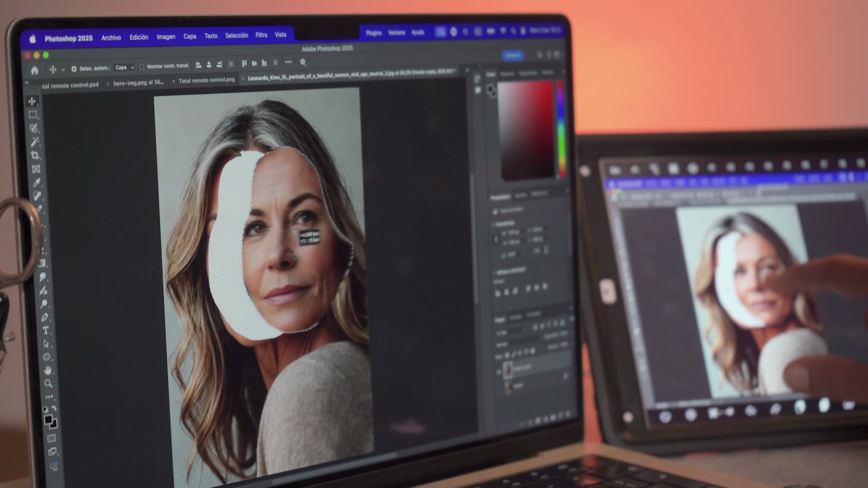This screenshot has width=868, height=488.
Task: Collapse the Transformar section in Properties
Action: pos(493,224)
